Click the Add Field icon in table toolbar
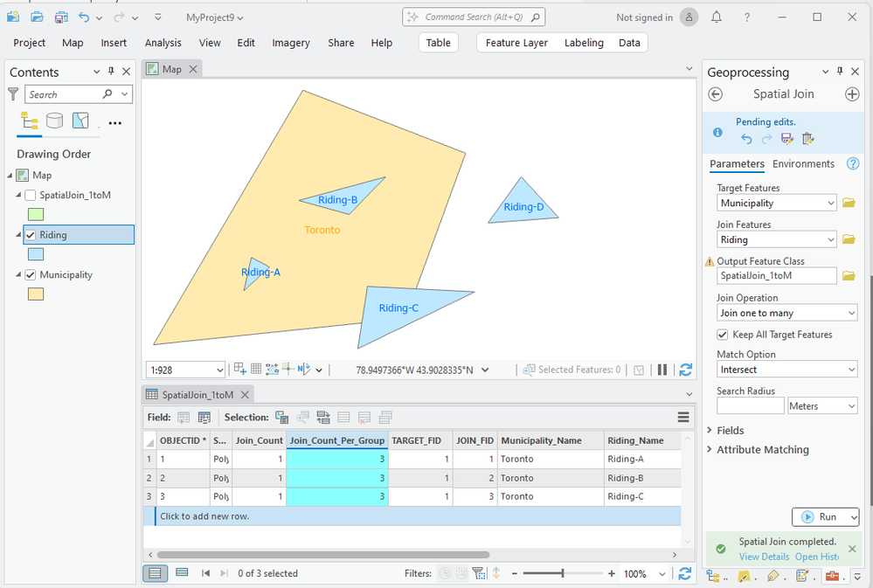Image resolution: width=873 pixels, height=588 pixels. (184, 417)
